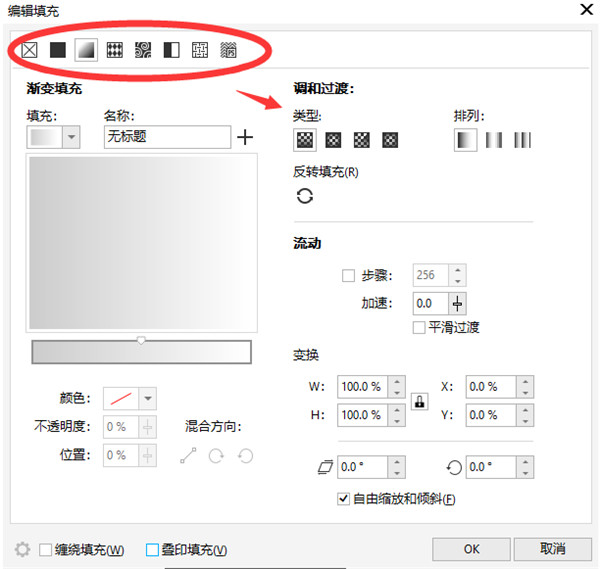The height and width of the screenshot is (569, 600).
Task: Select the default arrangement icon under 排列
Action: pos(465,140)
